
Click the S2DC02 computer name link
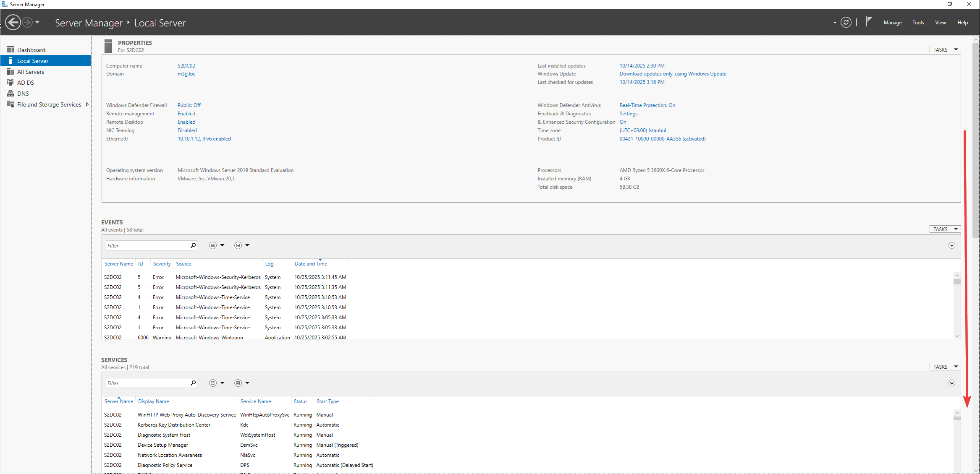coord(186,66)
